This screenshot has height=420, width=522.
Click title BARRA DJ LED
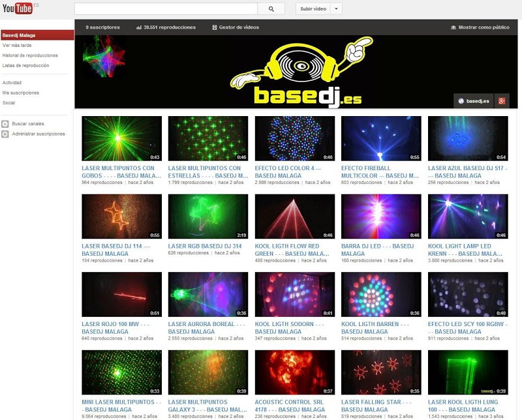(x=378, y=250)
